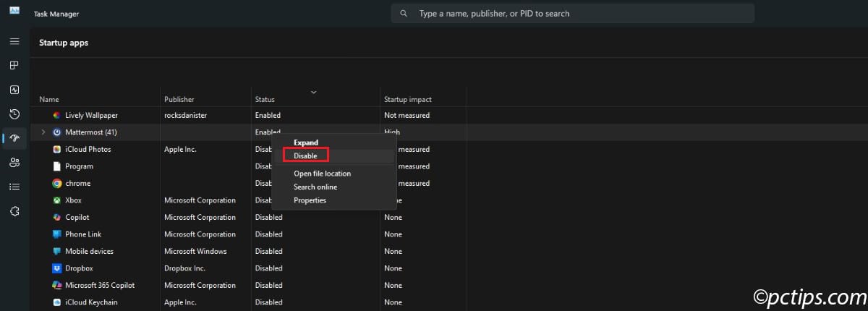Expand the Mattermost (41) row chevron
The height and width of the screenshot is (311, 868).
tap(43, 132)
